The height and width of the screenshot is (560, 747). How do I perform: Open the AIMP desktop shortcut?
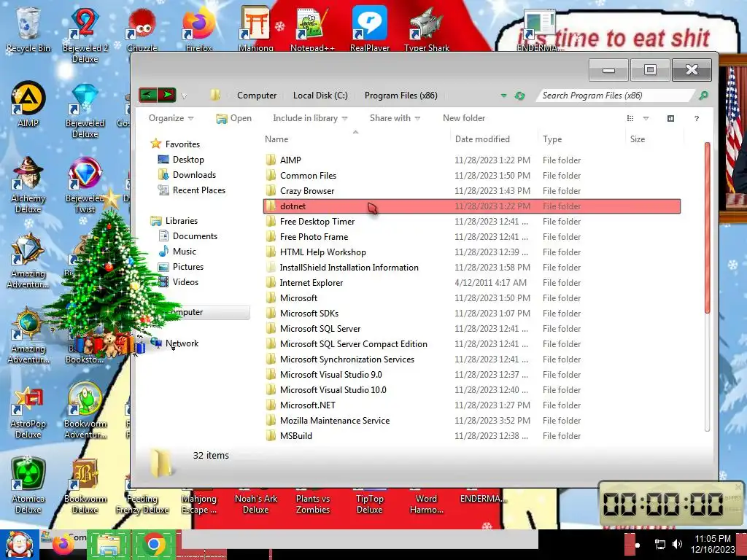point(28,105)
